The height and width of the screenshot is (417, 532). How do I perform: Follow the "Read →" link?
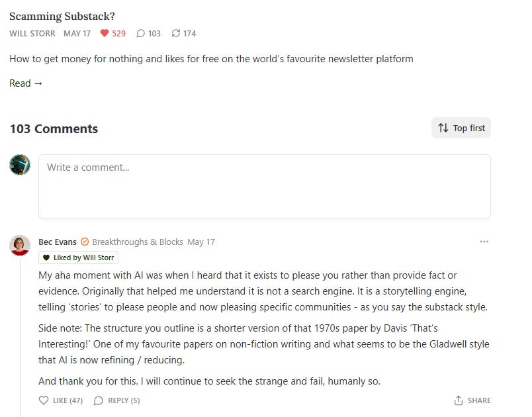24,83
